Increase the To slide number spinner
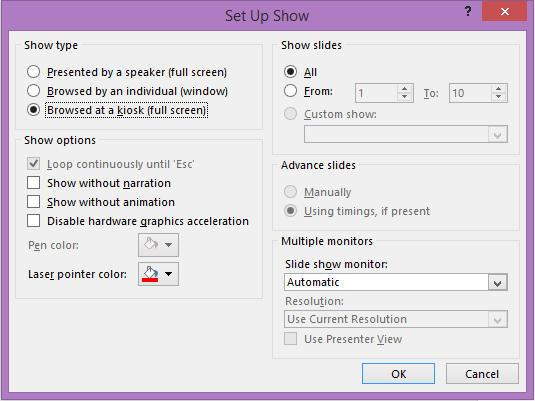This screenshot has width=535, height=401. (x=498, y=89)
